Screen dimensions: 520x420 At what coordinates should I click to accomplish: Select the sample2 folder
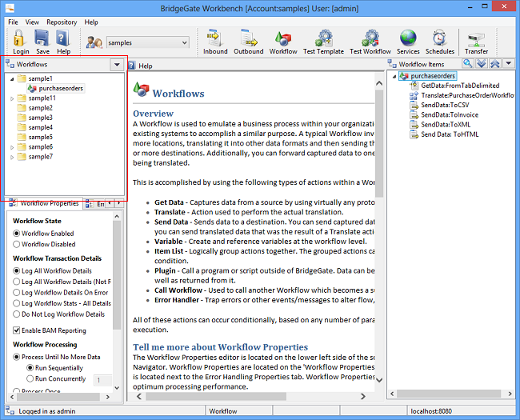(40, 108)
